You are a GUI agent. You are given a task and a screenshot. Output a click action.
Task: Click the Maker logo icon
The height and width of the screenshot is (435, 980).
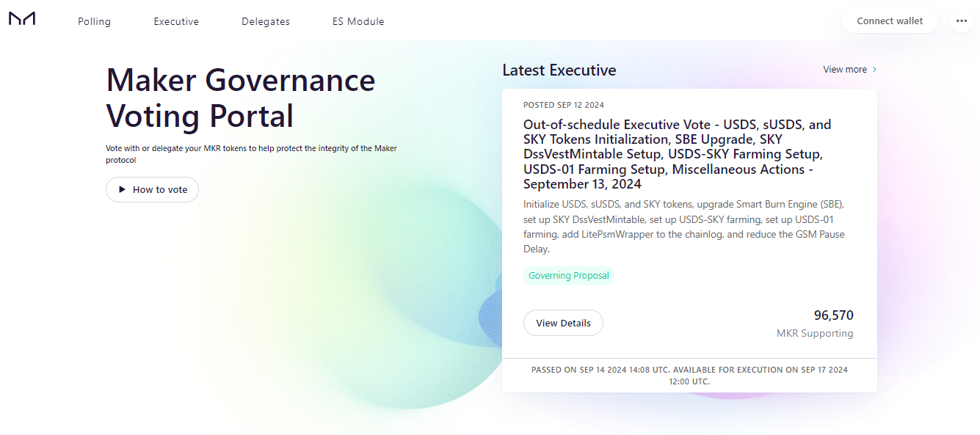(x=22, y=19)
